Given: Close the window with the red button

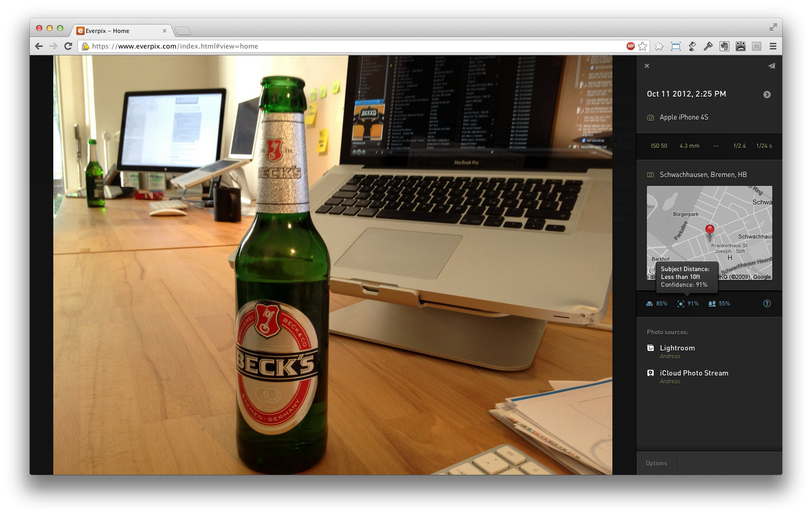Looking at the screenshot, I should click(x=39, y=28).
